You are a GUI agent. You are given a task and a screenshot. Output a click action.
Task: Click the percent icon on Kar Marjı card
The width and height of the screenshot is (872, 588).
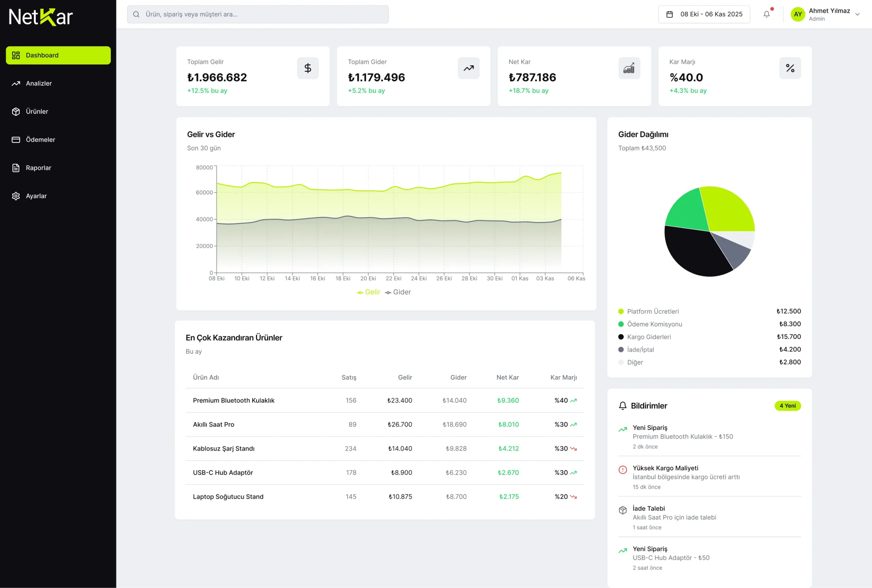(x=790, y=68)
